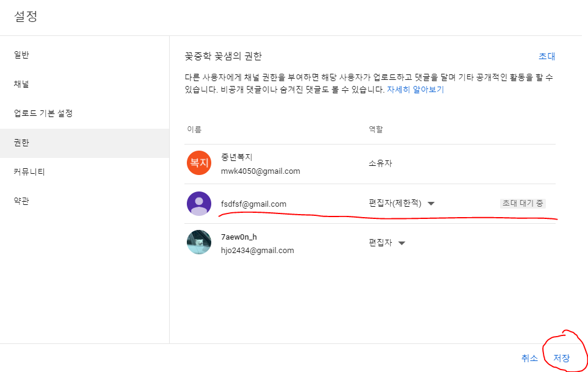Click the 중년복지 user name
588x372 pixels.
click(x=237, y=157)
